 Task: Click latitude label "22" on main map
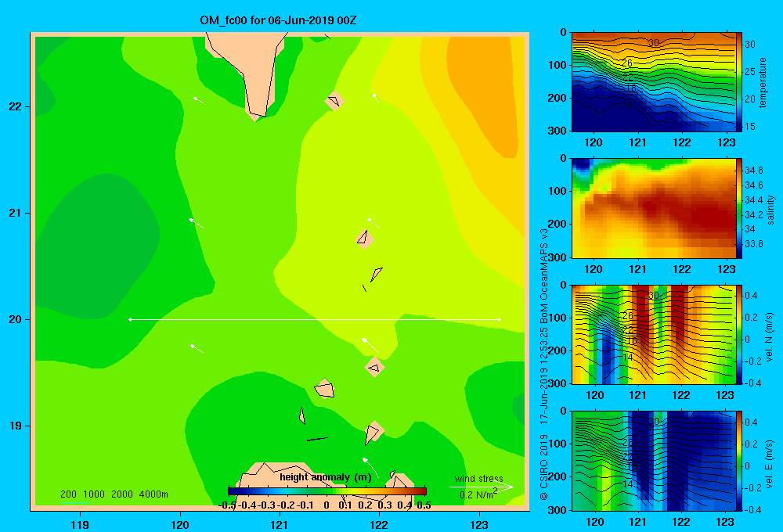point(15,107)
